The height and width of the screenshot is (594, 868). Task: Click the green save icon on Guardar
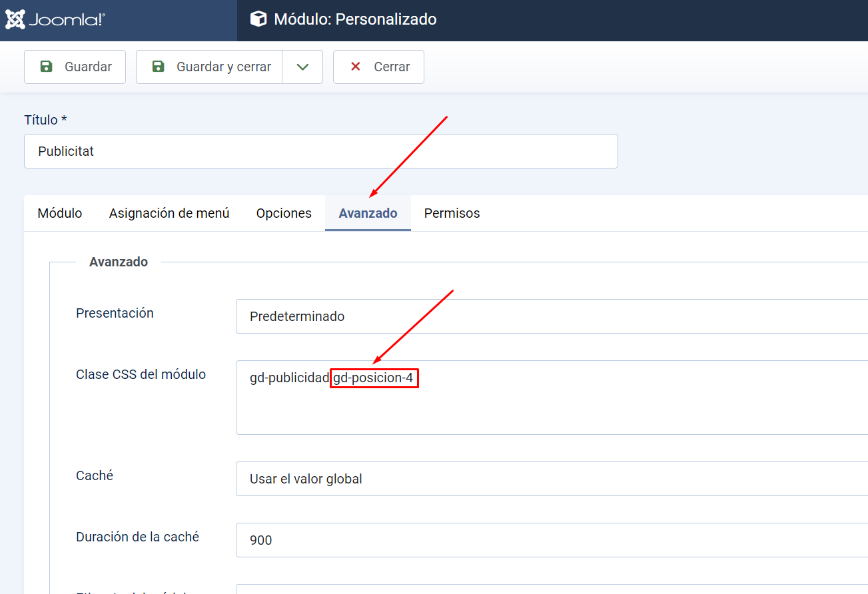pos(46,67)
